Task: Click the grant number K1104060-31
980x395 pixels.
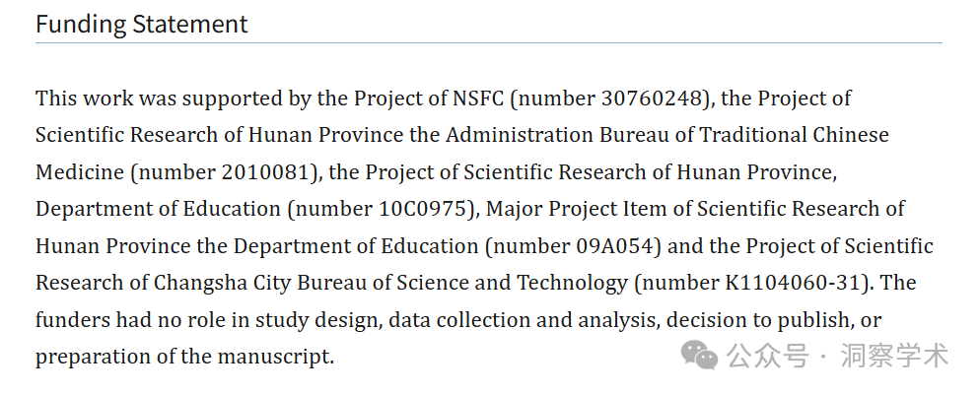Action: pyautogui.click(x=794, y=283)
